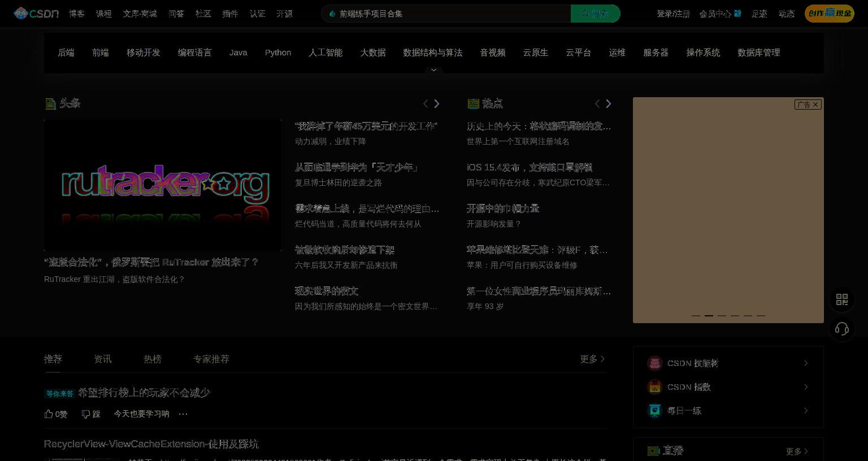Click the 热点 section icon

tap(473, 103)
